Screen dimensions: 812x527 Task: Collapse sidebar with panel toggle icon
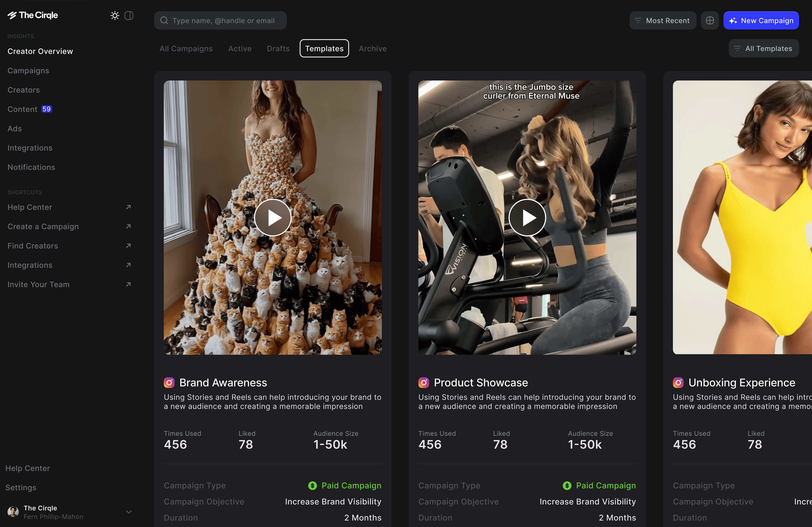pos(129,16)
